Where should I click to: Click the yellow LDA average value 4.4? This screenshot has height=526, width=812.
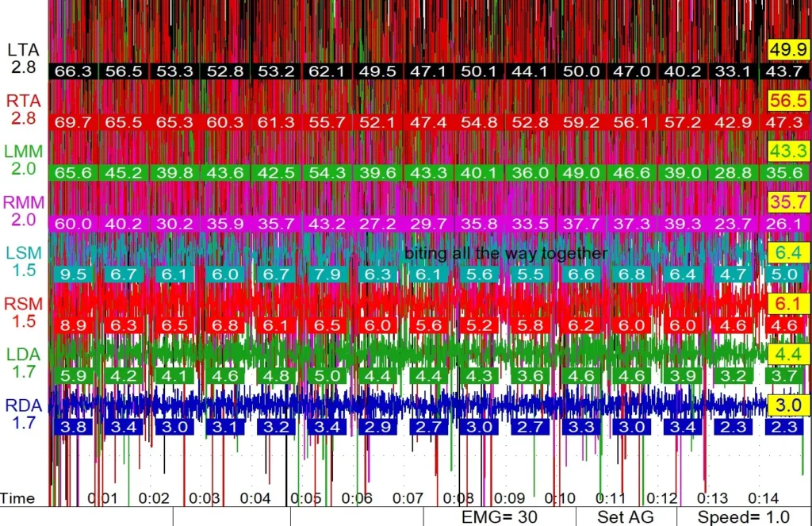(787, 355)
